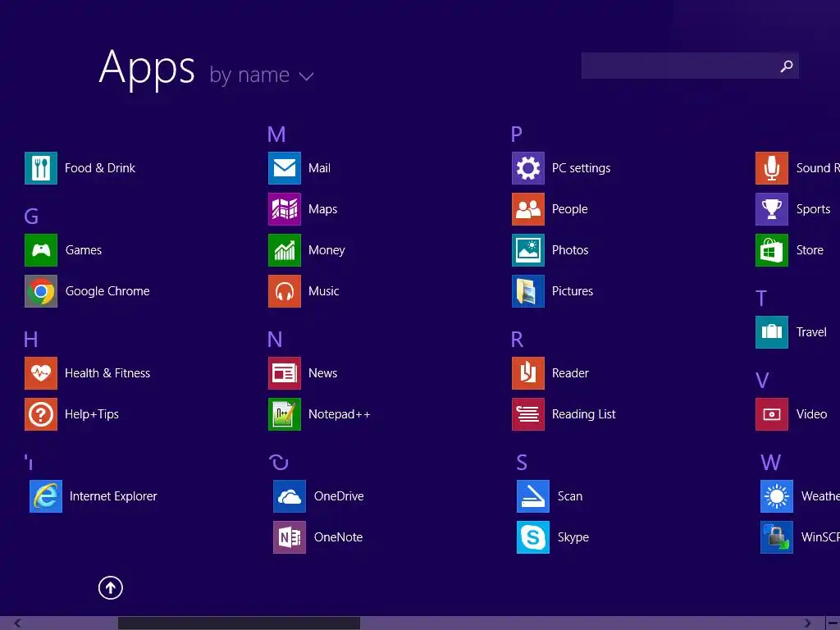
Task: Click the horizontal scrollbar thumb
Action: [x=239, y=623]
